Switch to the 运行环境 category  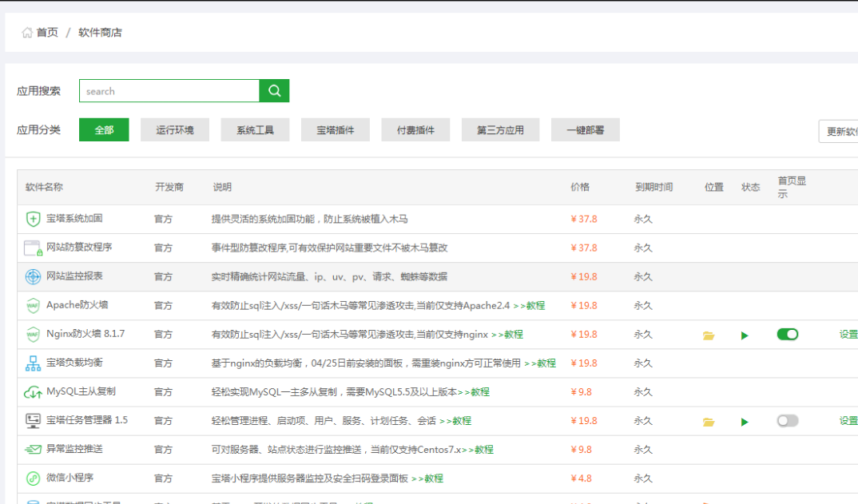(x=174, y=129)
